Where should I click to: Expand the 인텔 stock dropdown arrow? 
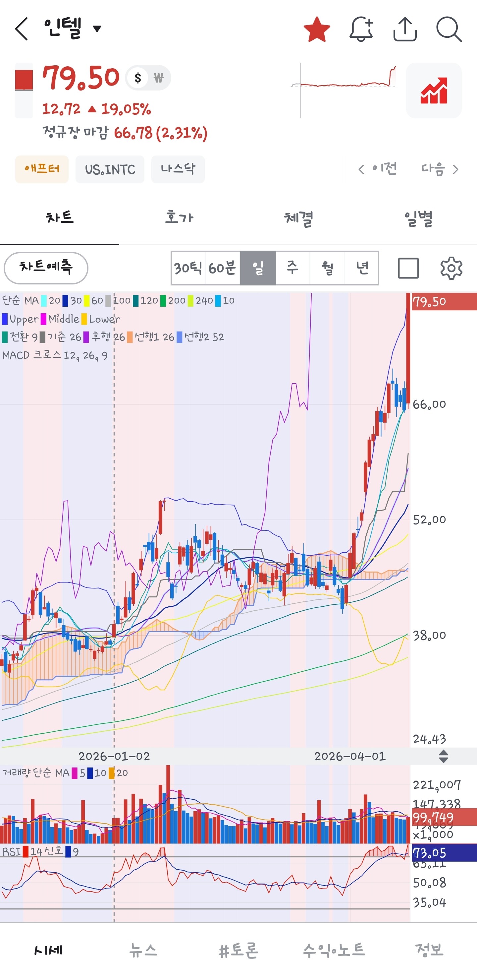pos(97,29)
